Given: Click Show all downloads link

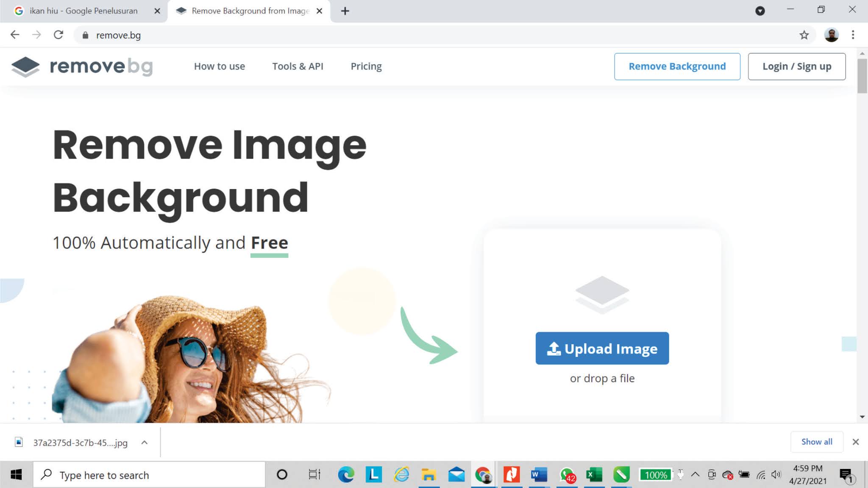Looking at the screenshot, I should point(816,442).
